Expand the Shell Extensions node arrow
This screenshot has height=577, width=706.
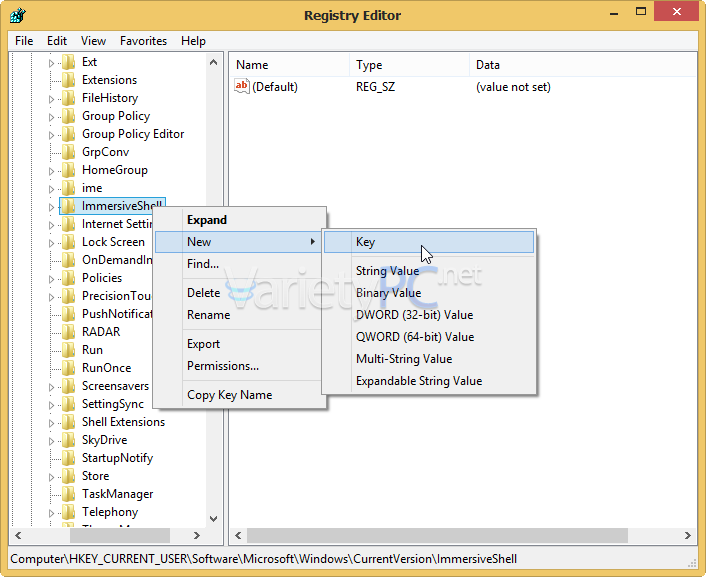pos(51,423)
